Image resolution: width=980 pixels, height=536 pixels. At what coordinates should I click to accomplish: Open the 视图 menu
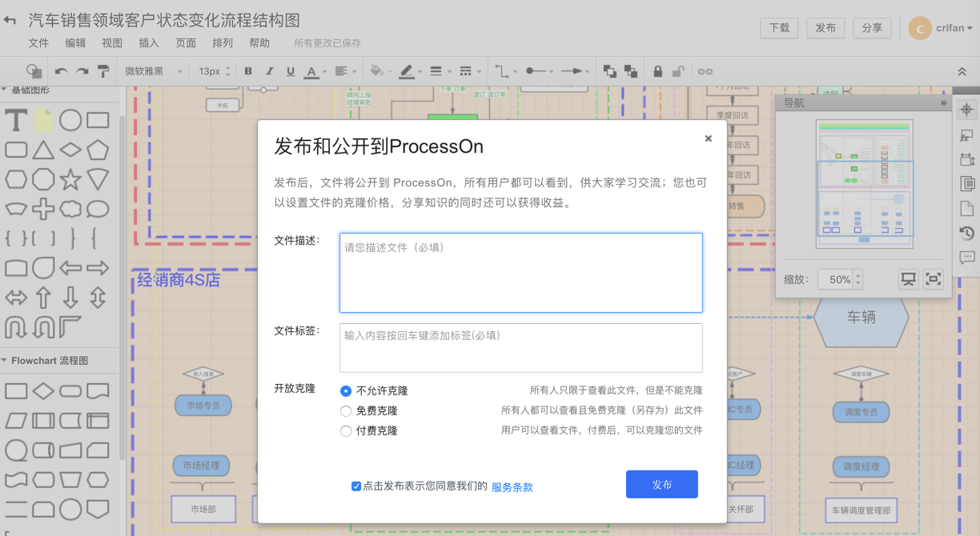112,43
